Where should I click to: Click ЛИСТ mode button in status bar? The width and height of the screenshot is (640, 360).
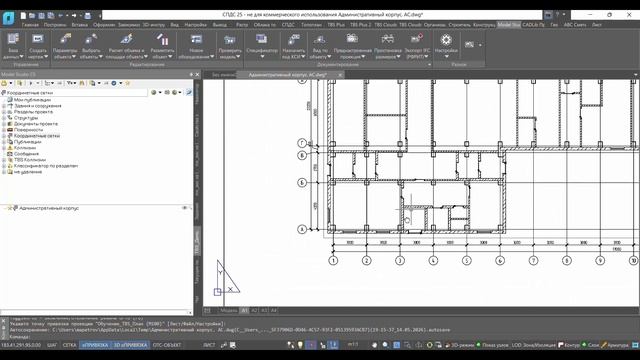[209, 345]
